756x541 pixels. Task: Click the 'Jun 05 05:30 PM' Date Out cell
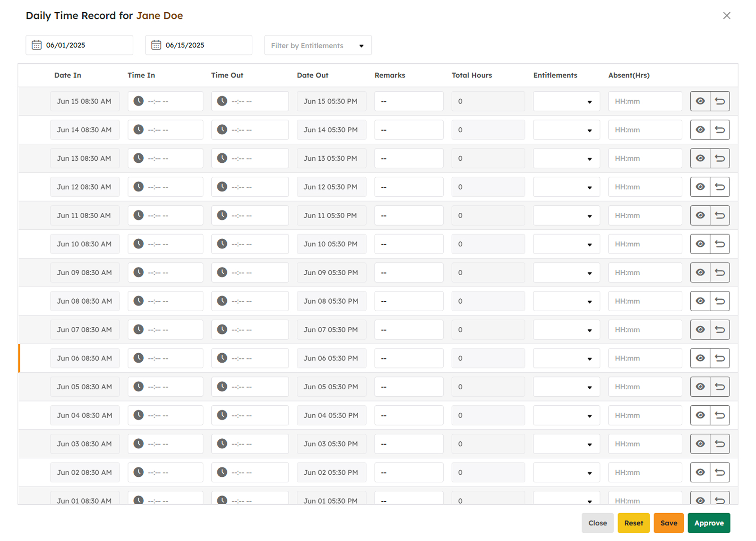(x=331, y=387)
